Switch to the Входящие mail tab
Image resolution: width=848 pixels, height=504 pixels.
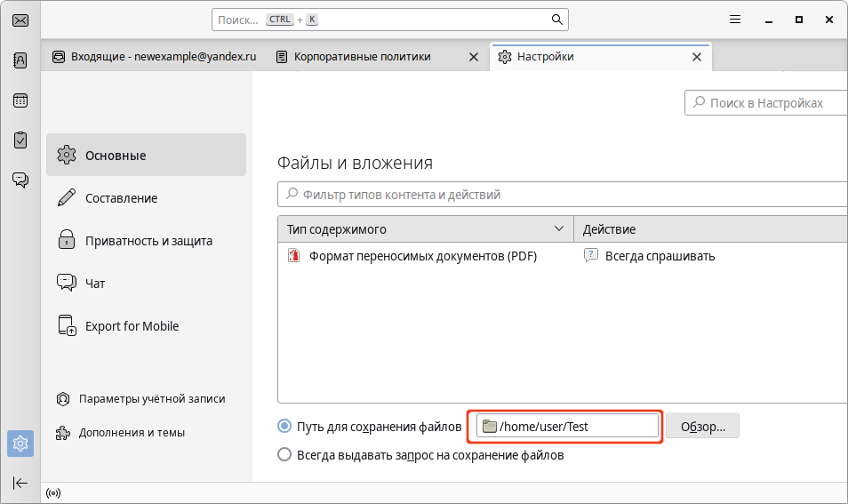point(155,57)
